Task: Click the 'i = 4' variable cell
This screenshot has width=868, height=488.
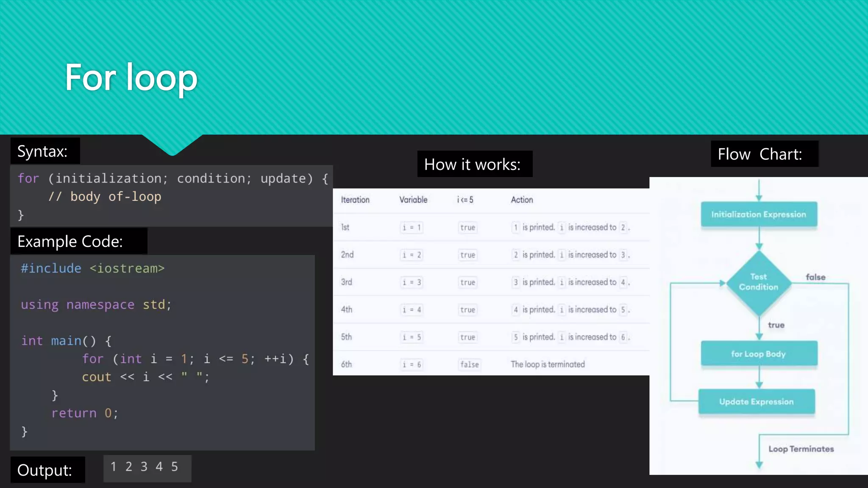Action: coord(412,310)
